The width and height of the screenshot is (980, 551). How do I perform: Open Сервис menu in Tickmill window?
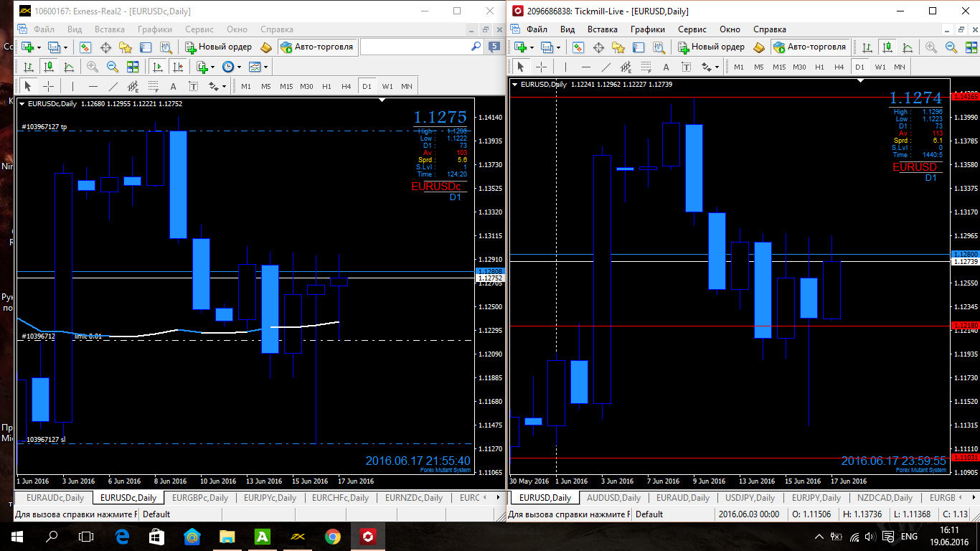pyautogui.click(x=692, y=29)
